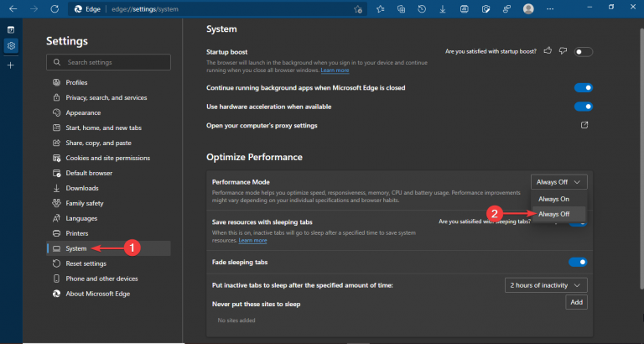644x344 pixels.
Task: Select System in the Settings sidebar
Action: (108, 248)
